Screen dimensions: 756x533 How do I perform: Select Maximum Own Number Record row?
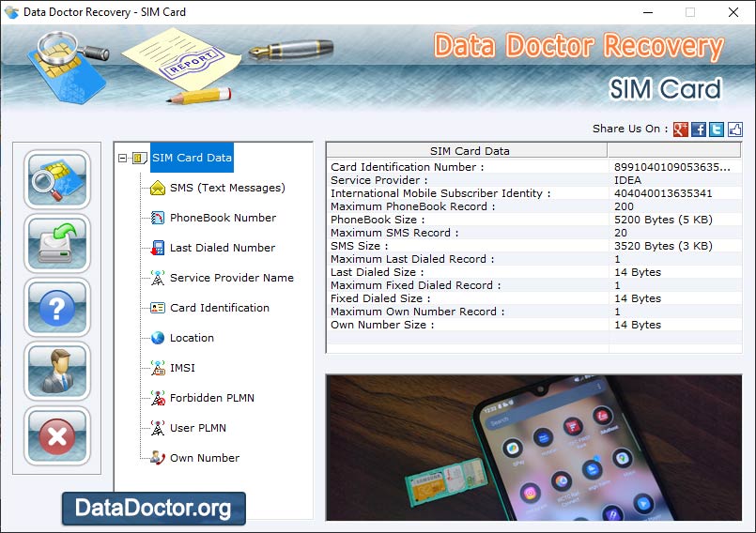pyautogui.click(x=533, y=312)
